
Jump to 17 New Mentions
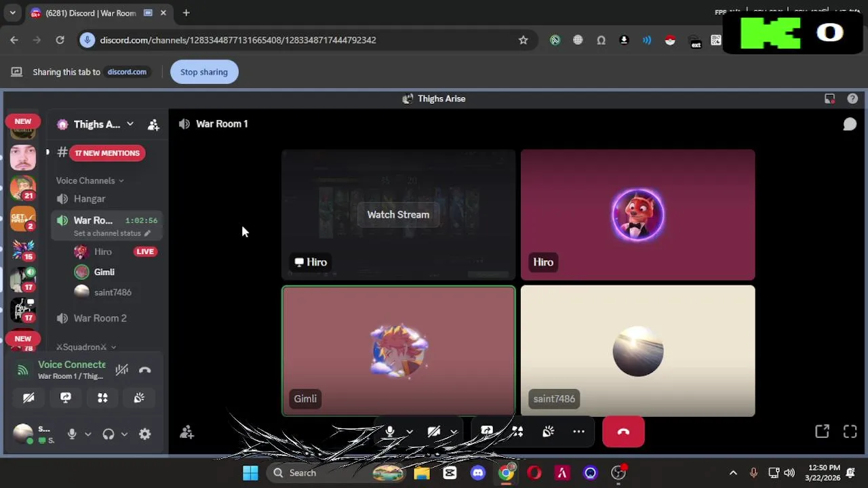(107, 153)
